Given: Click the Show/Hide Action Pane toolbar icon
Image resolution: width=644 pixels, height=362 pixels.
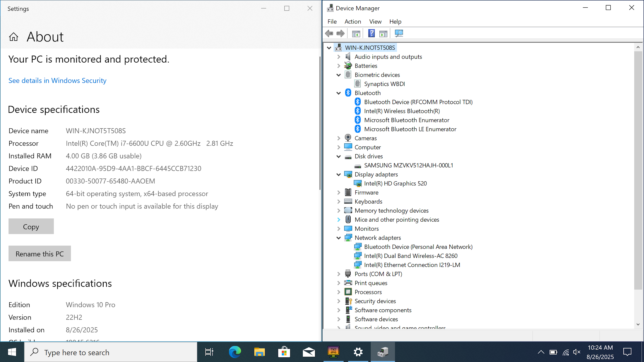Looking at the screenshot, I should 383,33.
